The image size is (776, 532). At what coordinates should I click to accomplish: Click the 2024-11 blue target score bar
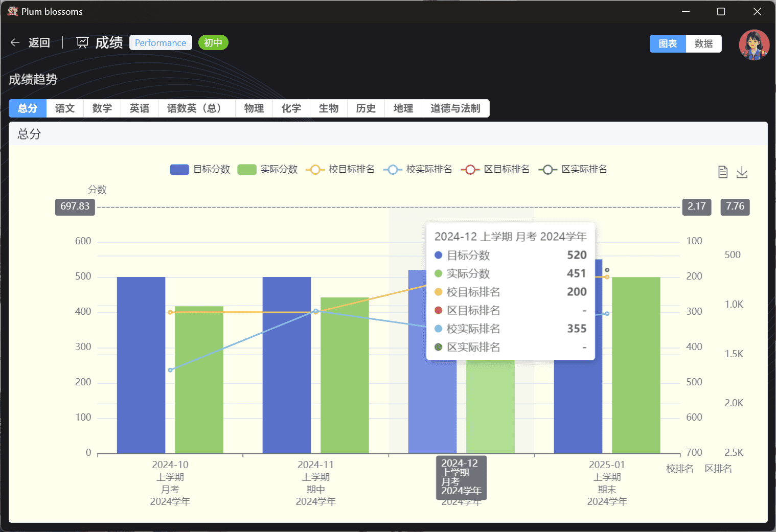click(x=287, y=365)
